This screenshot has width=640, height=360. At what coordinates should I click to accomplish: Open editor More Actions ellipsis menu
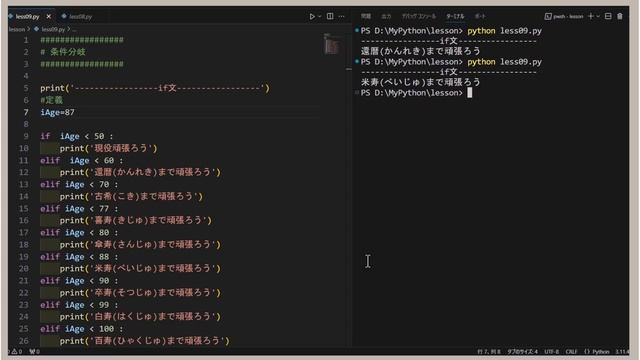coord(342,16)
